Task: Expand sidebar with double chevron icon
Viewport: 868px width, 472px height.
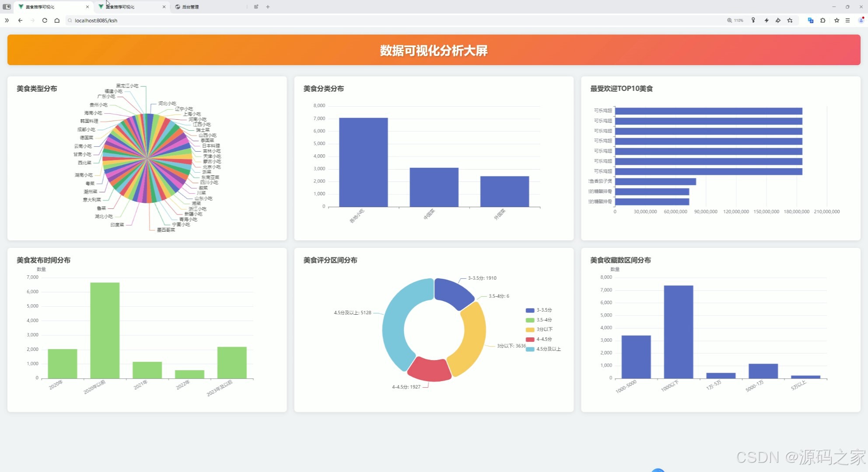Action: point(7,21)
